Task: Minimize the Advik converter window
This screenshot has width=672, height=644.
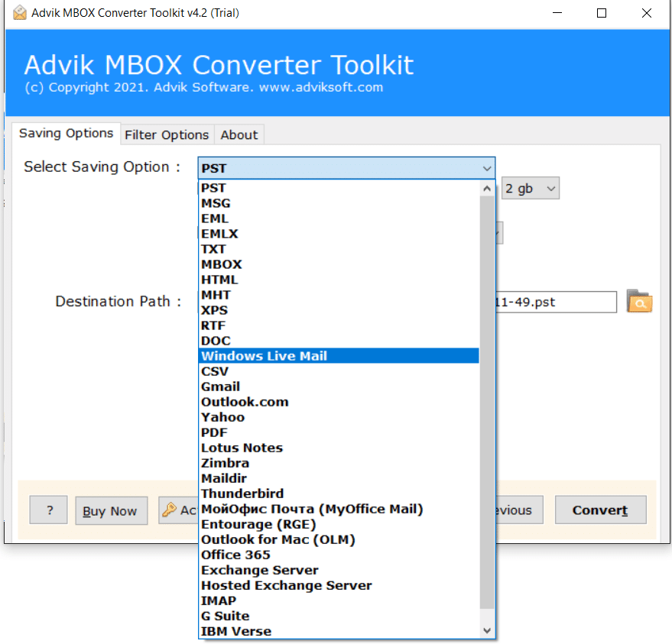Action: pyautogui.click(x=557, y=13)
